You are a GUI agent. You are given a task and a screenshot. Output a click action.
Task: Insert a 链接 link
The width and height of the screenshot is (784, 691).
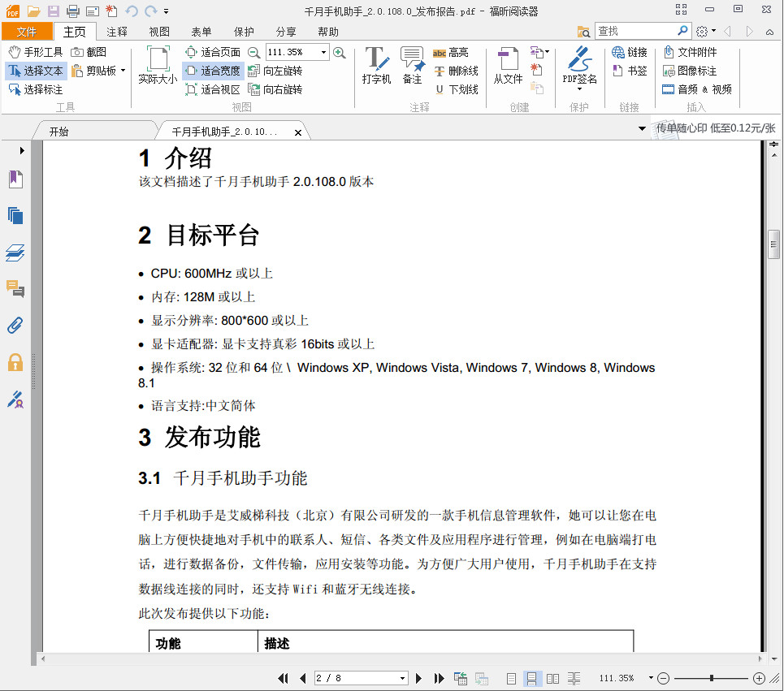(630, 52)
